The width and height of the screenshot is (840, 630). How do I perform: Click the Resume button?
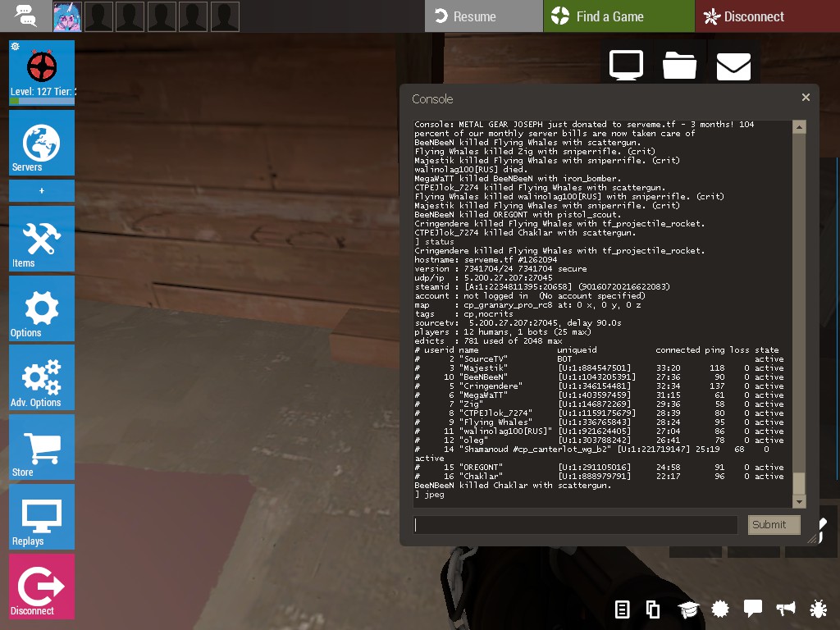click(483, 16)
